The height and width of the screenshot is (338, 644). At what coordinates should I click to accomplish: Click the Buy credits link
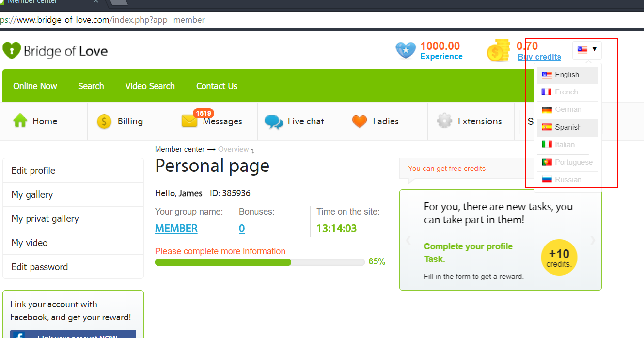pos(539,57)
